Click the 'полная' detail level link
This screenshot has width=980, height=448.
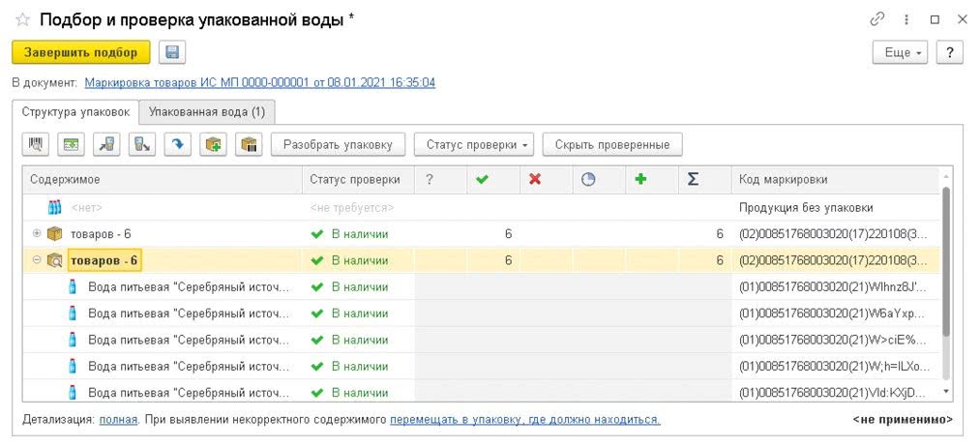116,419
